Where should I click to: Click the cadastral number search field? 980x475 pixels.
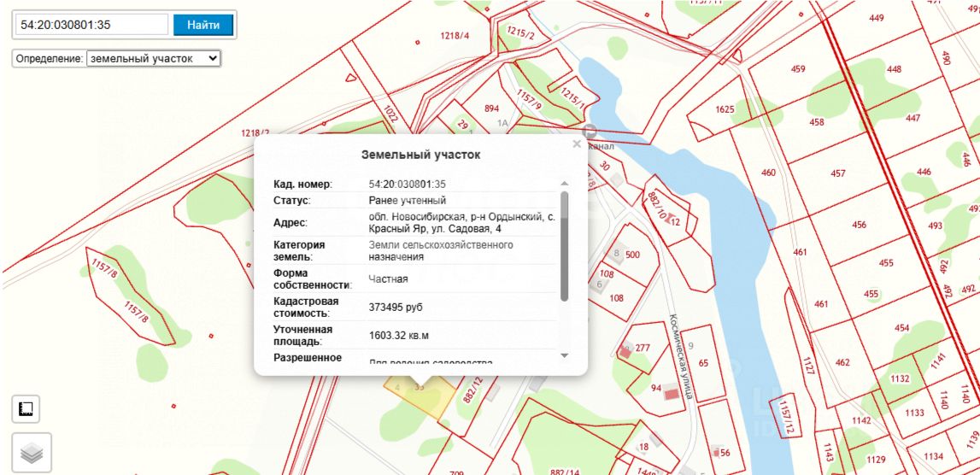(92, 25)
